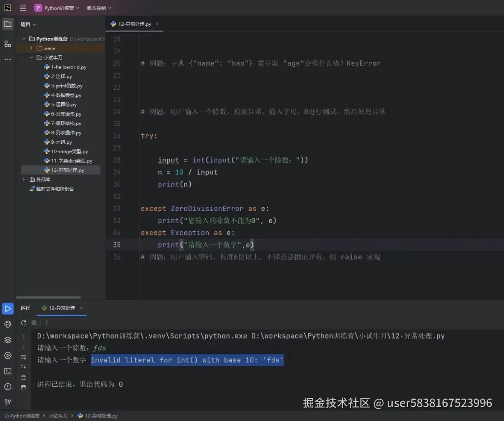The height and width of the screenshot is (421, 504).
Task: Select 临时文件和控制台 node
Action: [51, 189]
